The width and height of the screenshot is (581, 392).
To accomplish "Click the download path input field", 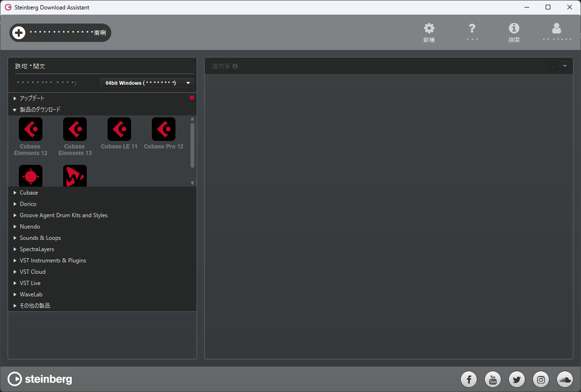I will (394, 66).
